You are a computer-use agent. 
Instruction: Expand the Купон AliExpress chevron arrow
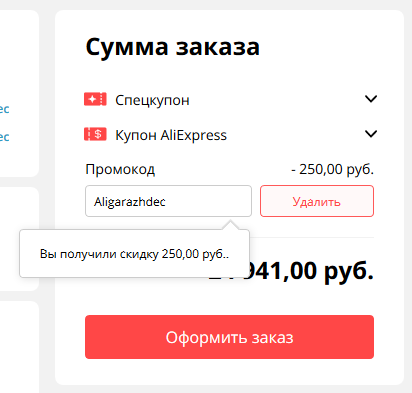[x=371, y=134]
